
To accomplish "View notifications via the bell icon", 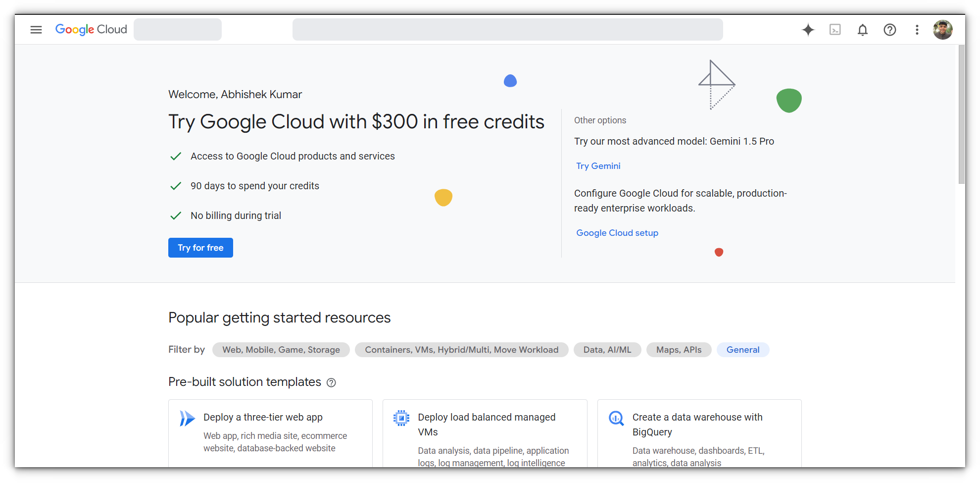I will click(862, 30).
